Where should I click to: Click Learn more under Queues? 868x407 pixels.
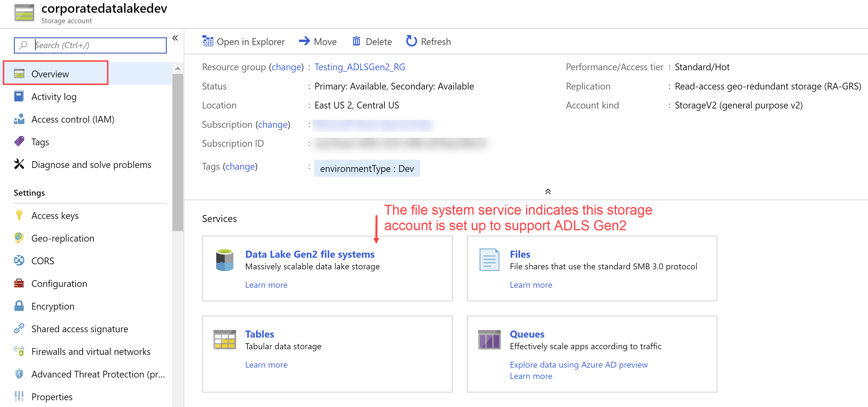531,376
